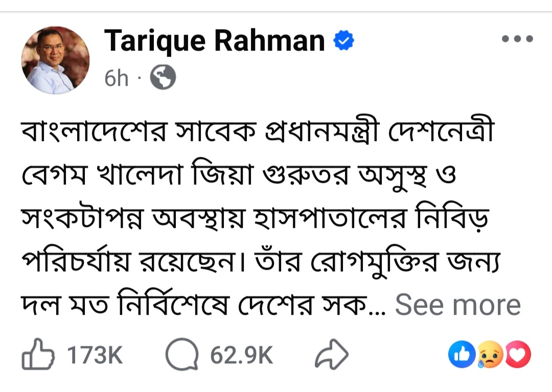552x392 pixels.
Task: Expand the post with See more
Action: click(457, 305)
